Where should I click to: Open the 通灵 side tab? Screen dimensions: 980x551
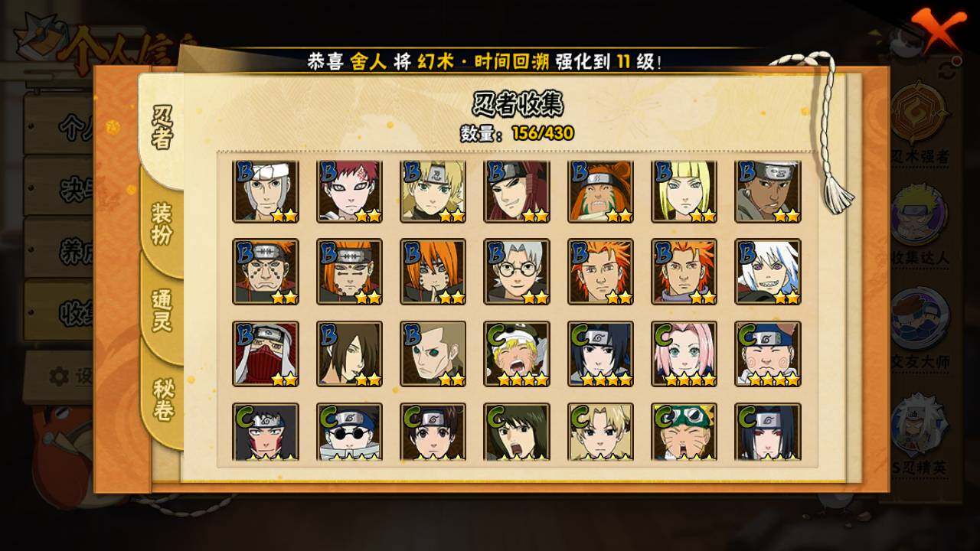162,311
